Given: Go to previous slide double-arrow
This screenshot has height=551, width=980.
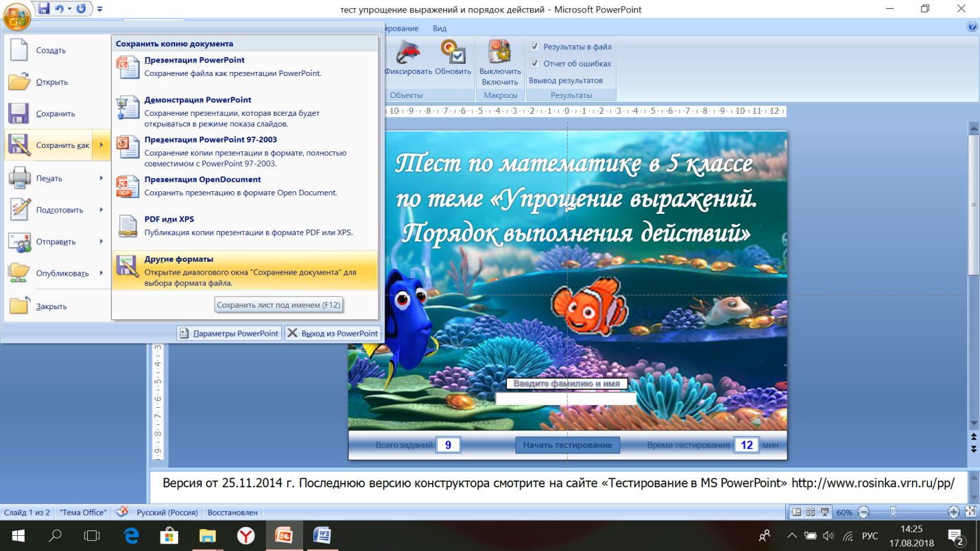Looking at the screenshot, I should pyautogui.click(x=973, y=437).
